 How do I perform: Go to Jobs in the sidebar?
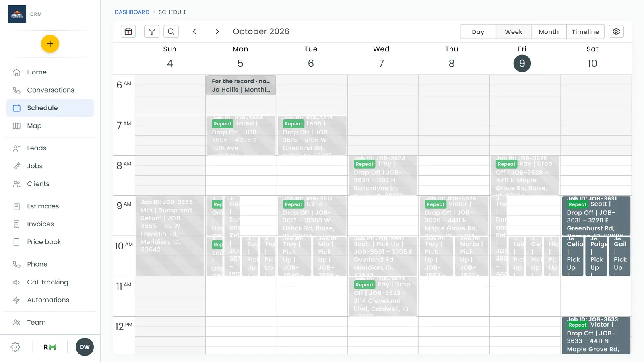click(50, 166)
